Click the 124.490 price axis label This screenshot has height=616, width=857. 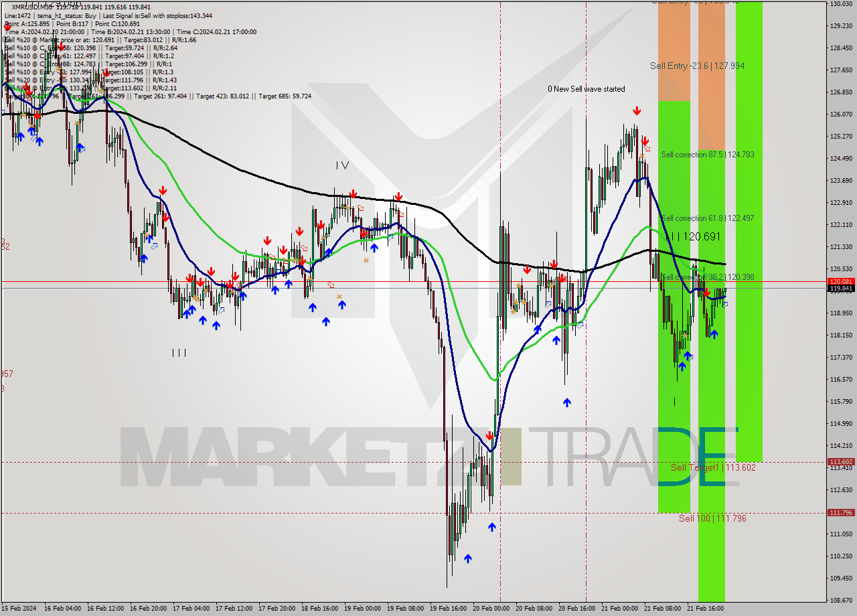tap(840, 158)
